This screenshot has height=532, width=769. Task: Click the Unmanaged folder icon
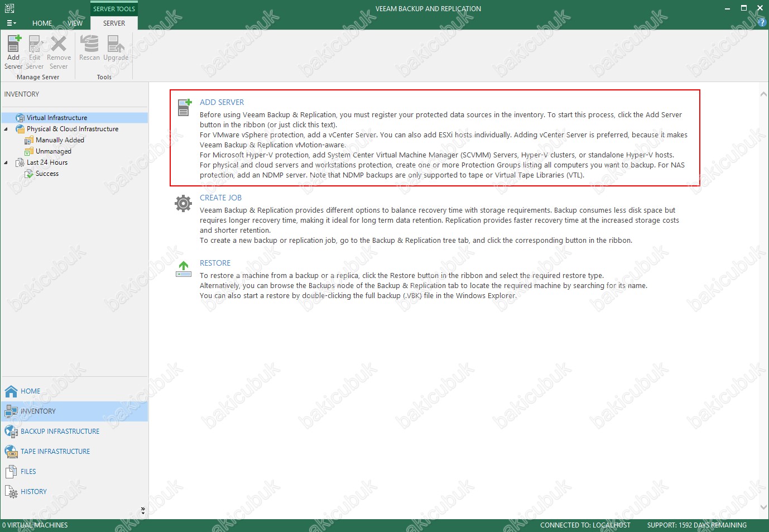pos(29,151)
